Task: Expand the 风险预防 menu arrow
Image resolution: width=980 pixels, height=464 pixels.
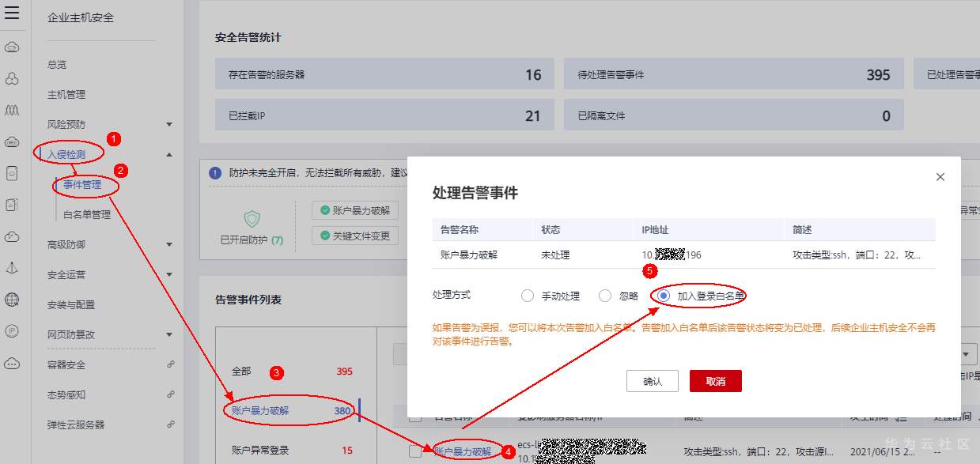Action: point(169,124)
